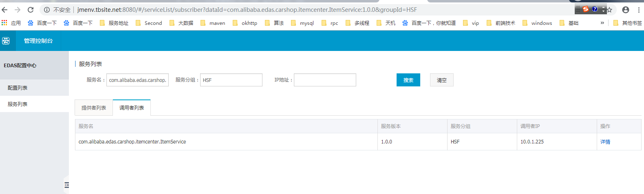Screen dimensions: 644x194
Task: Open the rpc bookmark folder
Action: tap(330, 23)
